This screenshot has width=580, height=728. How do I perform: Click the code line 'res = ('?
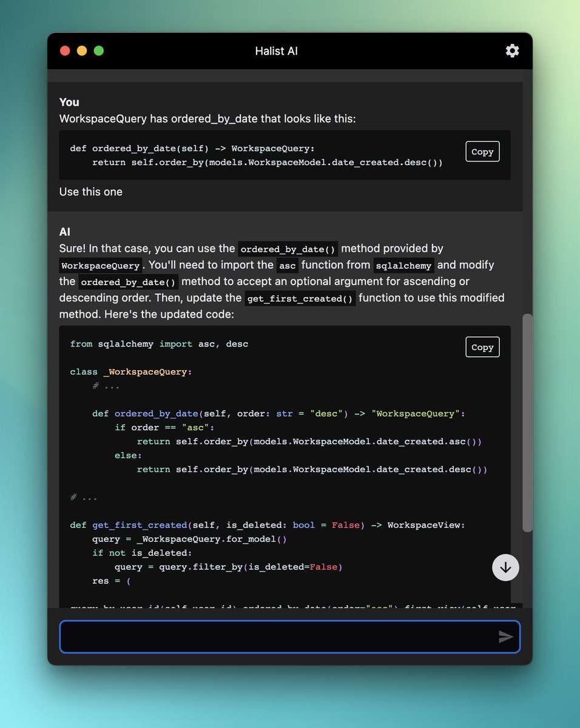112,581
